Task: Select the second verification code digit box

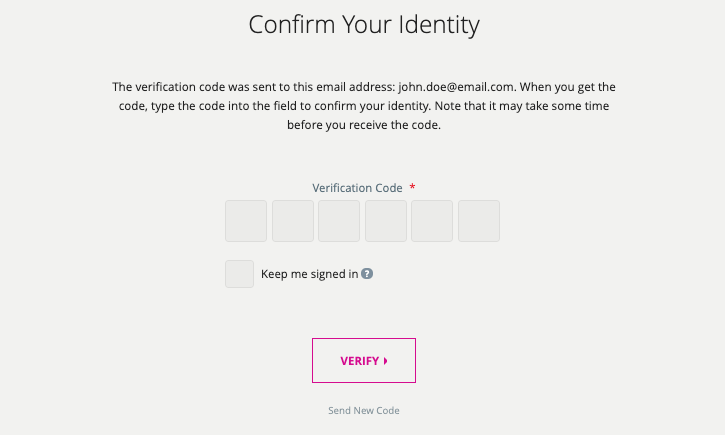Action: [x=293, y=221]
